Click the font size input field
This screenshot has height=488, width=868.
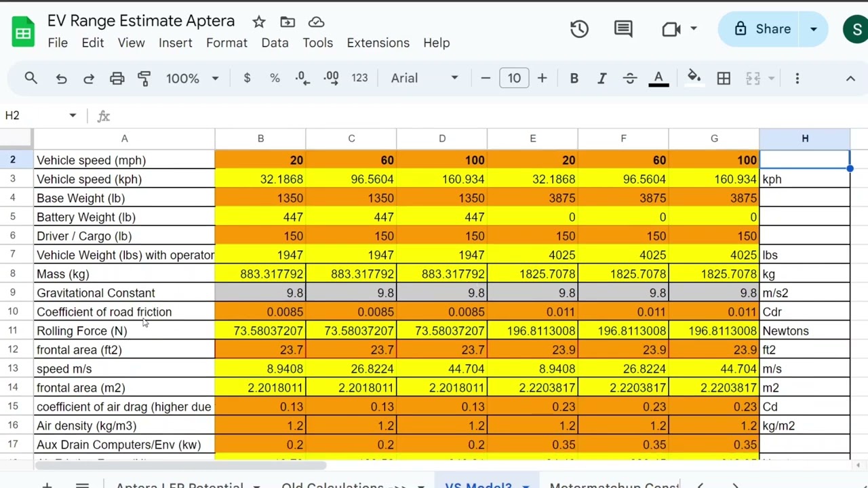tap(514, 78)
